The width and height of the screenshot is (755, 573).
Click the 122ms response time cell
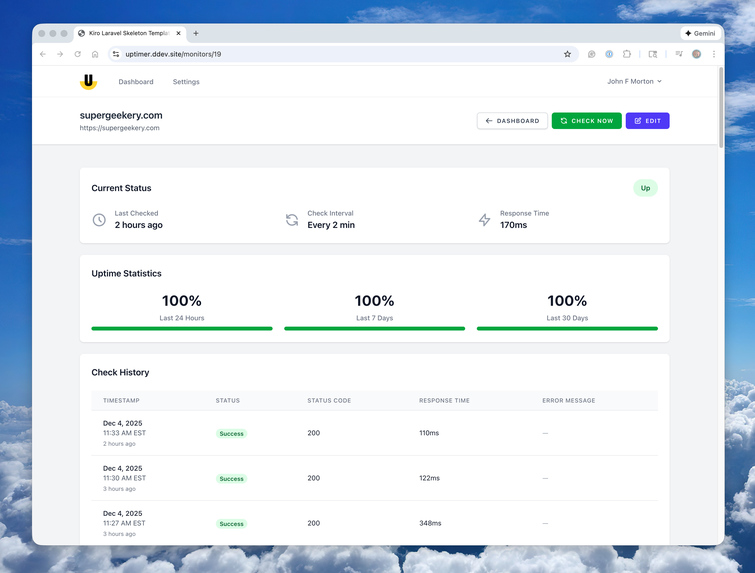[430, 478]
